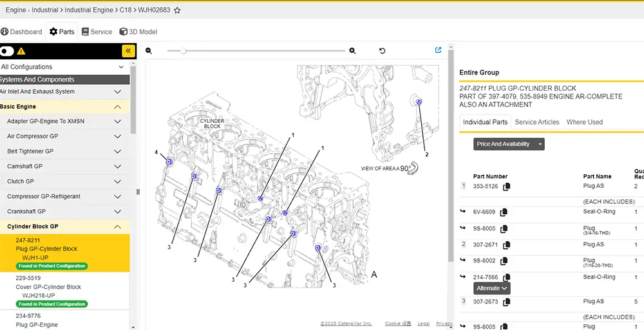Click the favorite star icon next to WJH02683
This screenshot has height=330, width=644.
177,10
